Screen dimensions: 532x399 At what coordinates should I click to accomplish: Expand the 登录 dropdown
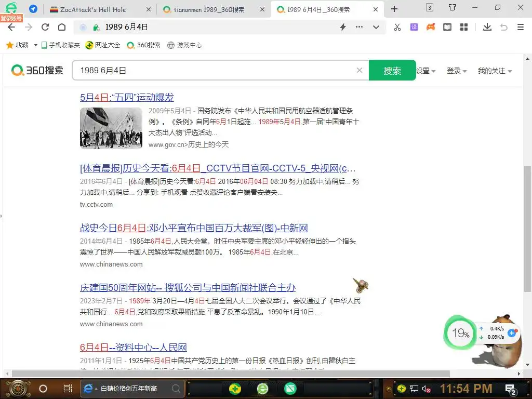(x=457, y=71)
